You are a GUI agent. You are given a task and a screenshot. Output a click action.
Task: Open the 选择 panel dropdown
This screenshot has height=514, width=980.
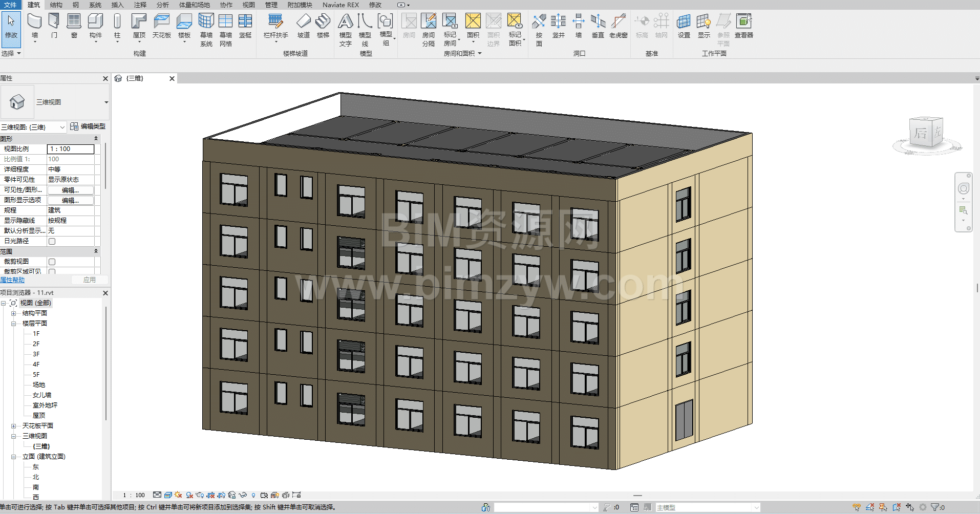point(11,53)
